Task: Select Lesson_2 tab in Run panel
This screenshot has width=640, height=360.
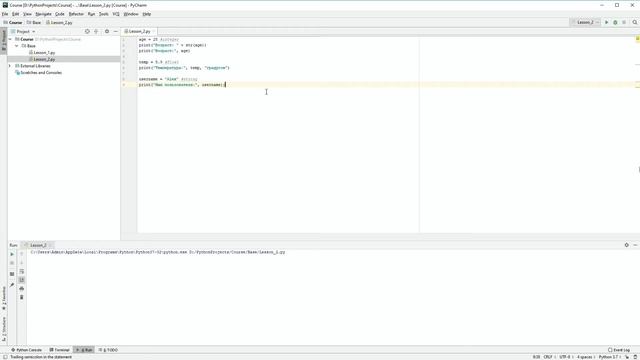Action: pyautogui.click(x=38, y=245)
